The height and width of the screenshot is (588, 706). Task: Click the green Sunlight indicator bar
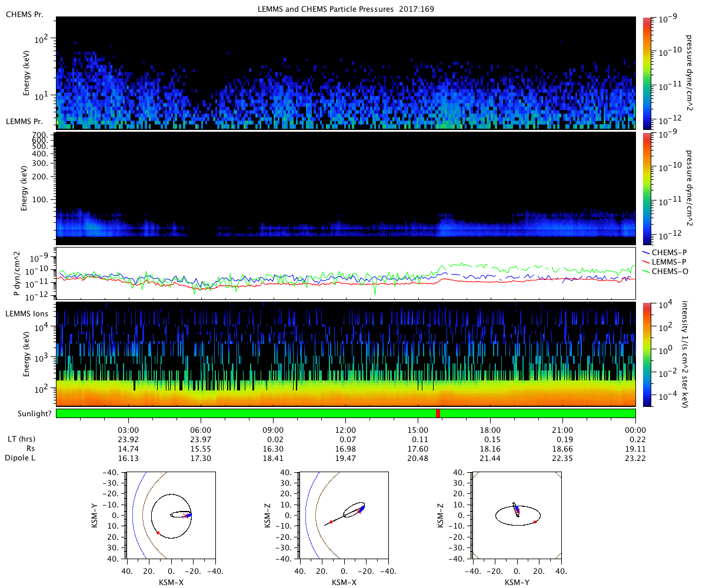(x=346, y=413)
